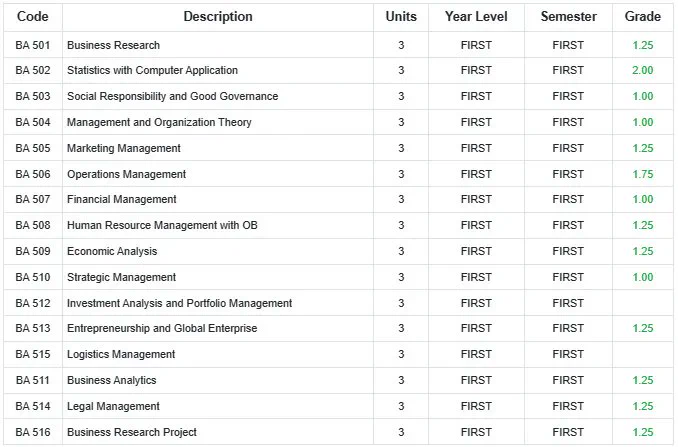The image size is (678, 447).
Task: Click the Code column header
Action: (x=32, y=16)
